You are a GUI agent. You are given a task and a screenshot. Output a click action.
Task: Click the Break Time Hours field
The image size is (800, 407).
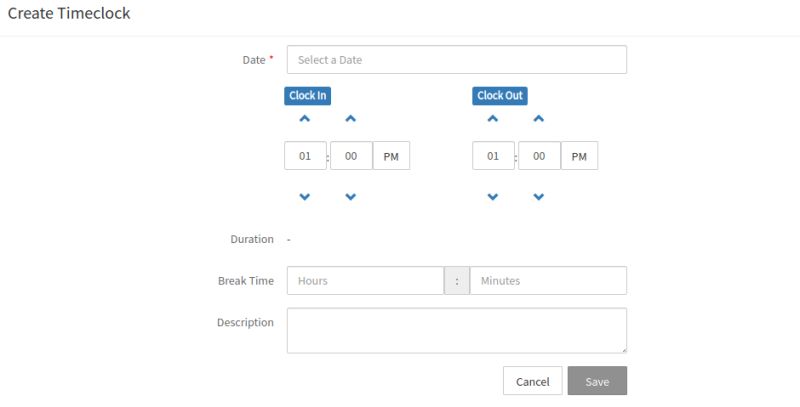click(365, 281)
